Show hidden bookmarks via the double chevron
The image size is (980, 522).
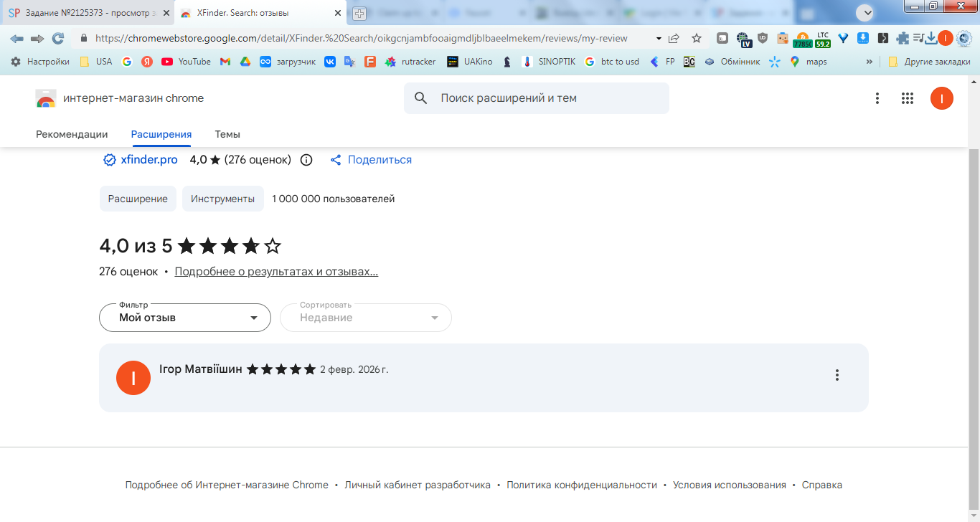(x=870, y=62)
